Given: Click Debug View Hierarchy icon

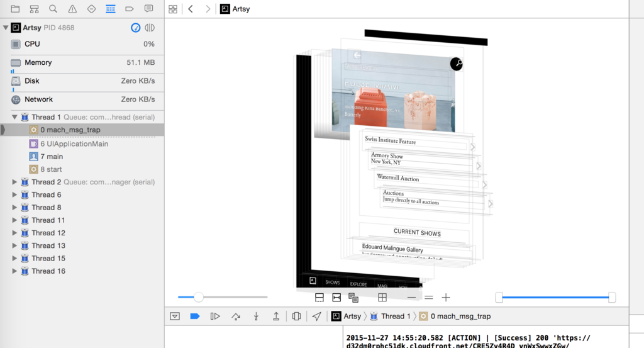Looking at the screenshot, I should [x=297, y=317].
